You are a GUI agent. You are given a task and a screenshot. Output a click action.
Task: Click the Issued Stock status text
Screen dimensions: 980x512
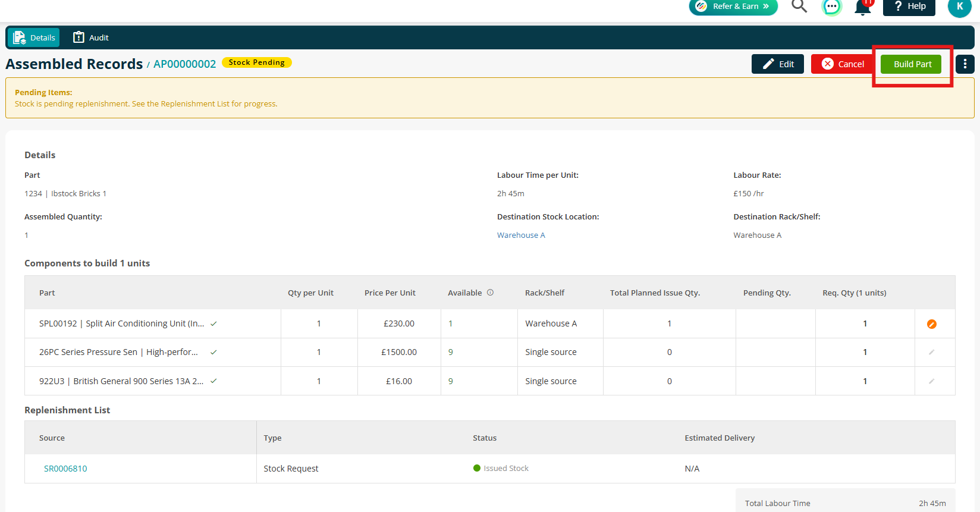(506, 469)
